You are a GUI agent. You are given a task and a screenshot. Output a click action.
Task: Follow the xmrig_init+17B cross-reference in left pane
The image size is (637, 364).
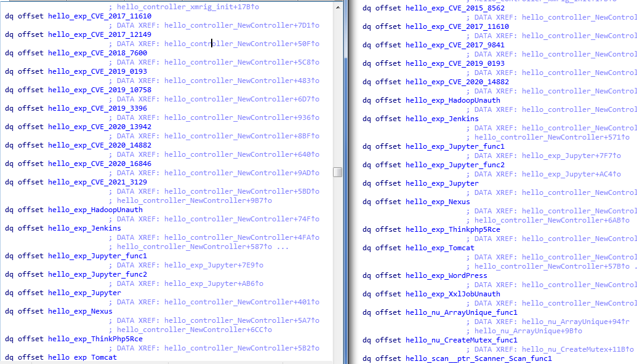coord(188,7)
